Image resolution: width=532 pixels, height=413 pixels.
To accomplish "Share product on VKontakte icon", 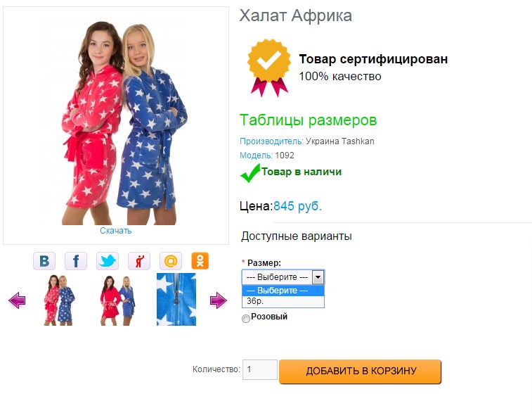I will (44, 261).
